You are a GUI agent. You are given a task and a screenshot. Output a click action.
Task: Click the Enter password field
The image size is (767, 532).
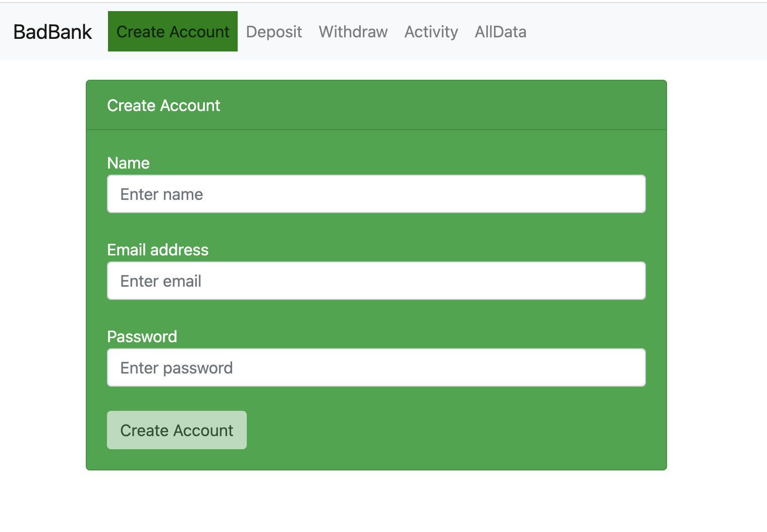pyautogui.click(x=376, y=367)
